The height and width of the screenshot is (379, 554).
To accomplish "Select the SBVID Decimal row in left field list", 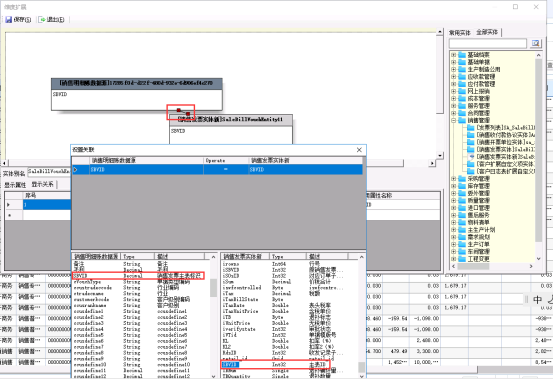I will tap(138, 276).
